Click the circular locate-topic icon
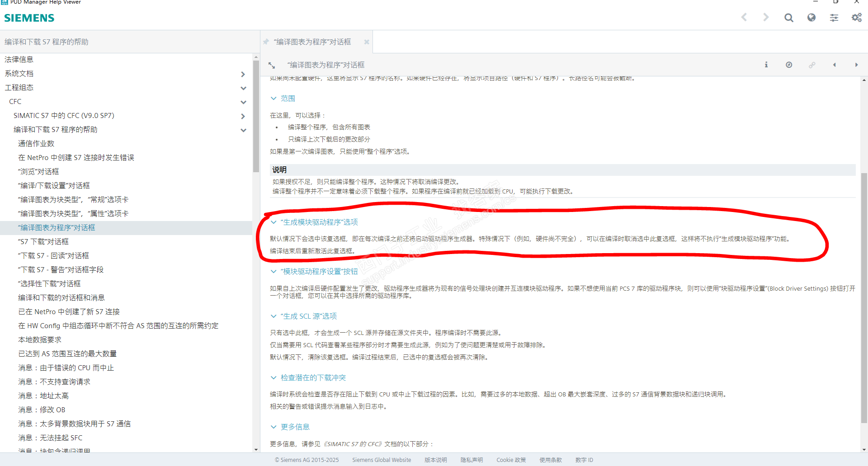The image size is (868, 466). click(789, 65)
